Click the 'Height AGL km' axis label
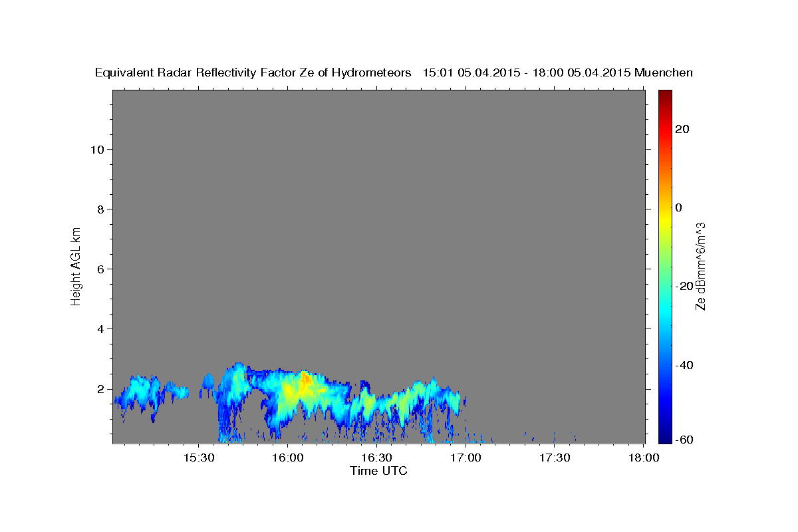This screenshot has width=798, height=532. (x=76, y=265)
